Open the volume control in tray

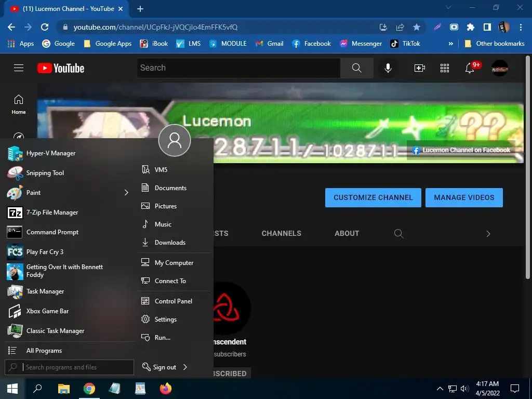coord(464,389)
